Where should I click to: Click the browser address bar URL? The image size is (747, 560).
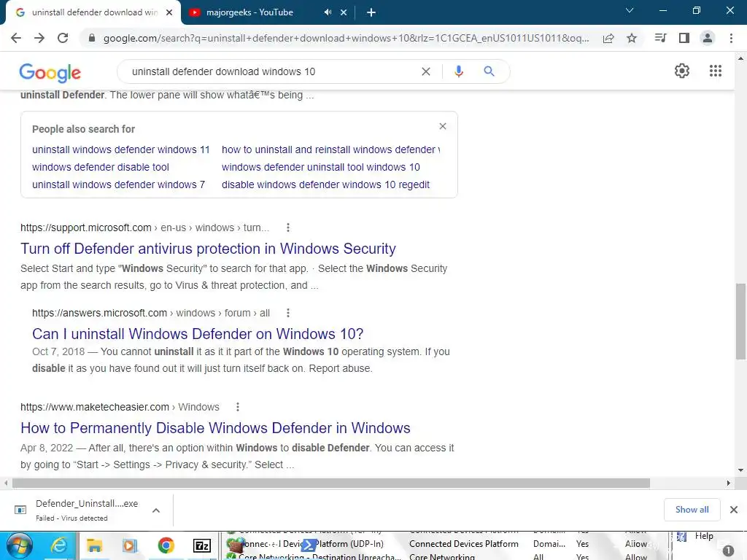pyautogui.click(x=346, y=38)
